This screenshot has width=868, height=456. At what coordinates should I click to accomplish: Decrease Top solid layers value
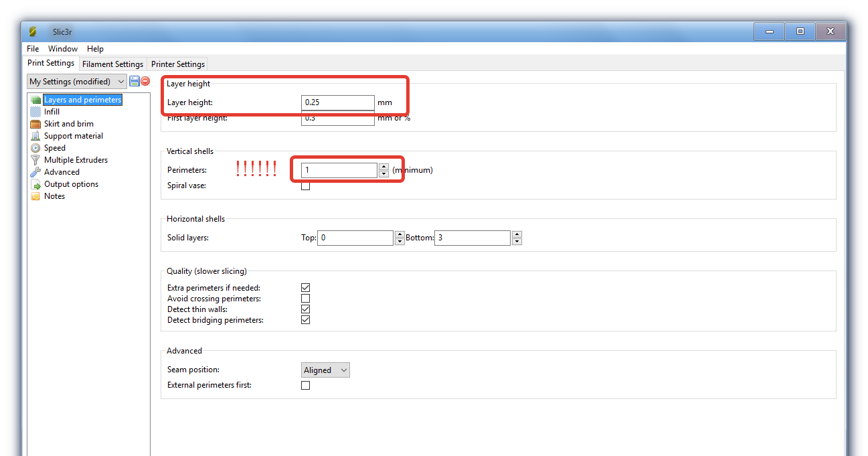pos(400,242)
